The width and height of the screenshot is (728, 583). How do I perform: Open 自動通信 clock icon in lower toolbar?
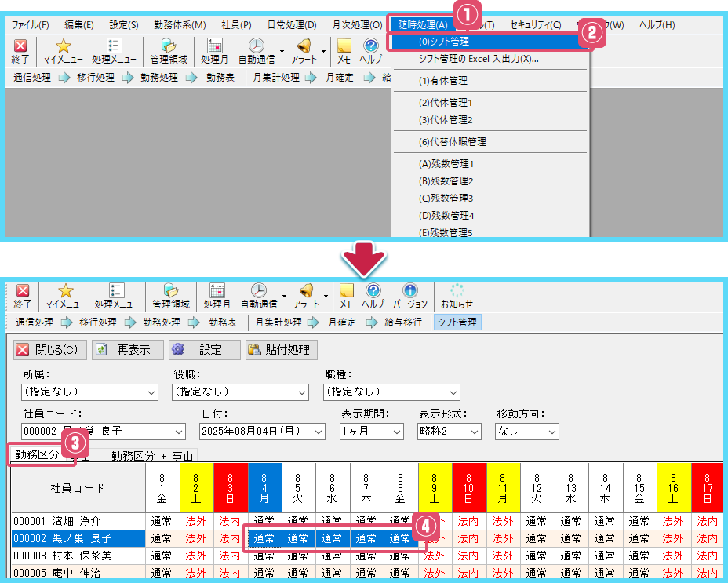pyautogui.click(x=258, y=296)
